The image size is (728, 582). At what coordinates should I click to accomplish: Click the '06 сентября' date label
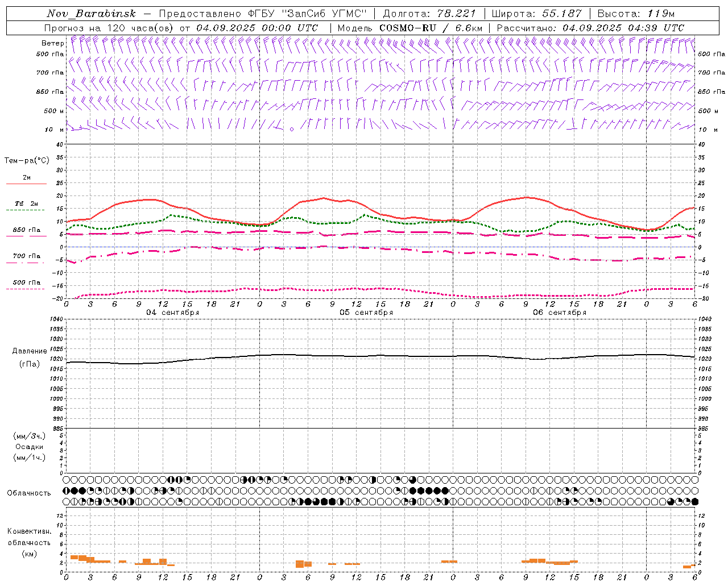(x=560, y=313)
